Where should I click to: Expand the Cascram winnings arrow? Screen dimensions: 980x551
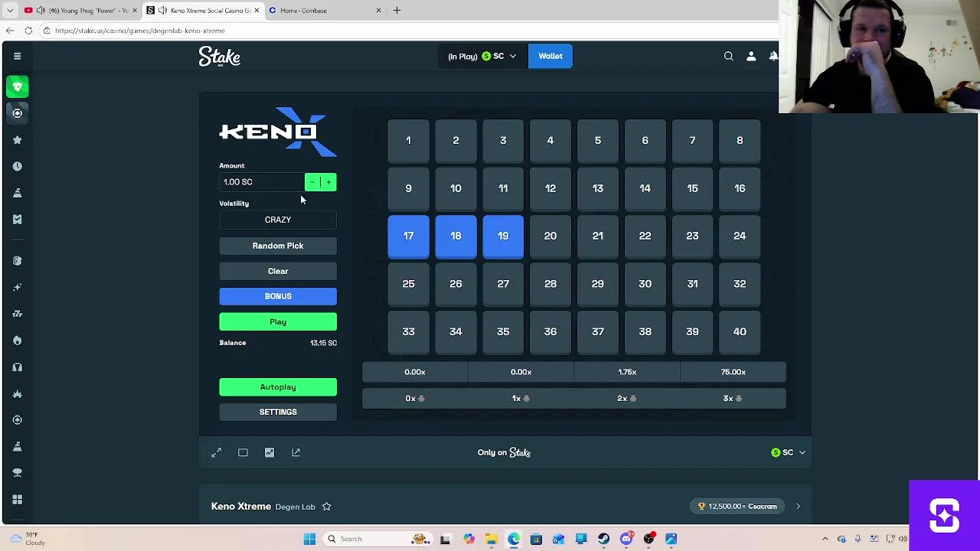pos(798,506)
